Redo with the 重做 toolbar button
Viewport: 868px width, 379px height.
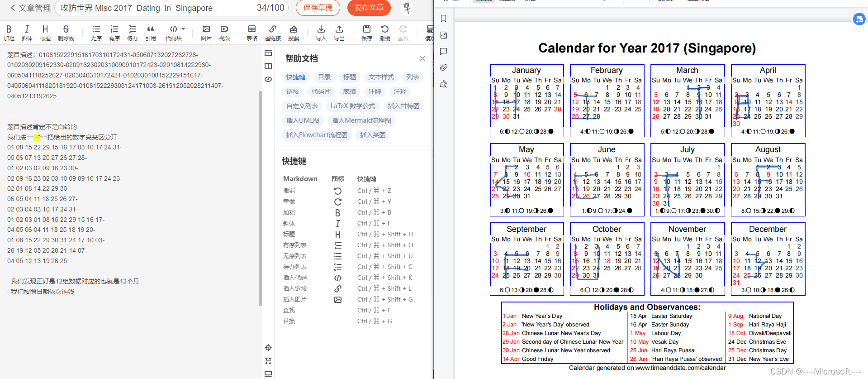coord(403,33)
